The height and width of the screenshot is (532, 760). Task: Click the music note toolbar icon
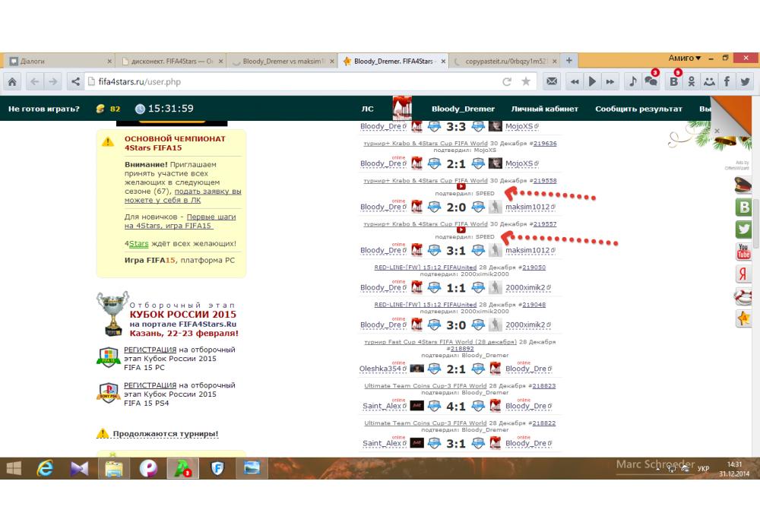pos(632,81)
